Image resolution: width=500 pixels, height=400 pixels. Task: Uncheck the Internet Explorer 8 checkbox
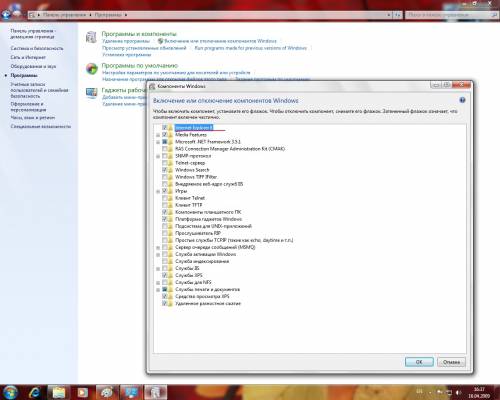[x=165, y=128]
